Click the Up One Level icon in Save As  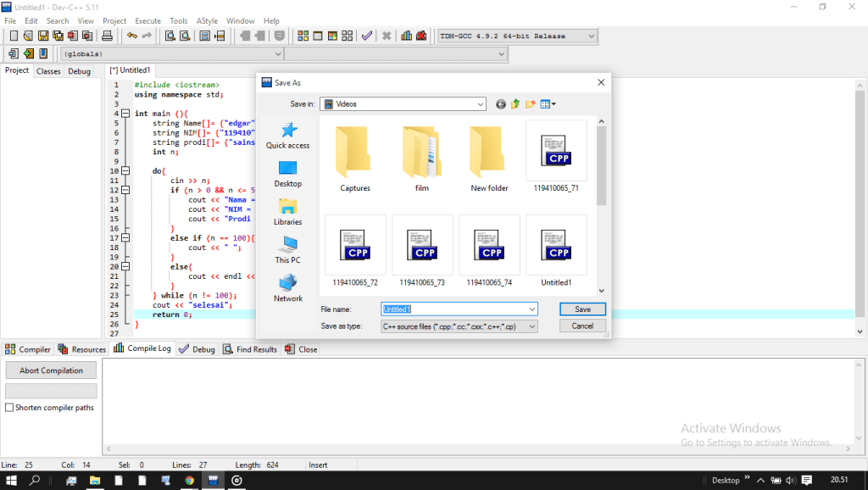(515, 104)
